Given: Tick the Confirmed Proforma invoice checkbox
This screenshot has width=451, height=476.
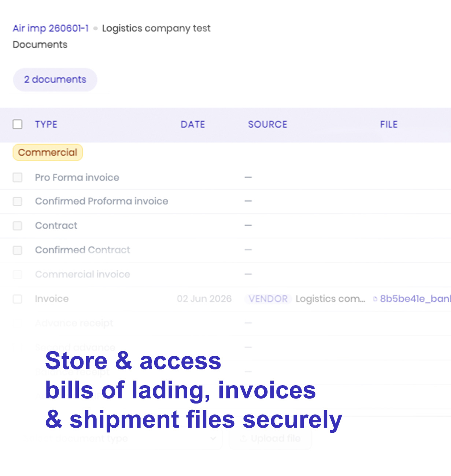Looking at the screenshot, I should point(18,201).
